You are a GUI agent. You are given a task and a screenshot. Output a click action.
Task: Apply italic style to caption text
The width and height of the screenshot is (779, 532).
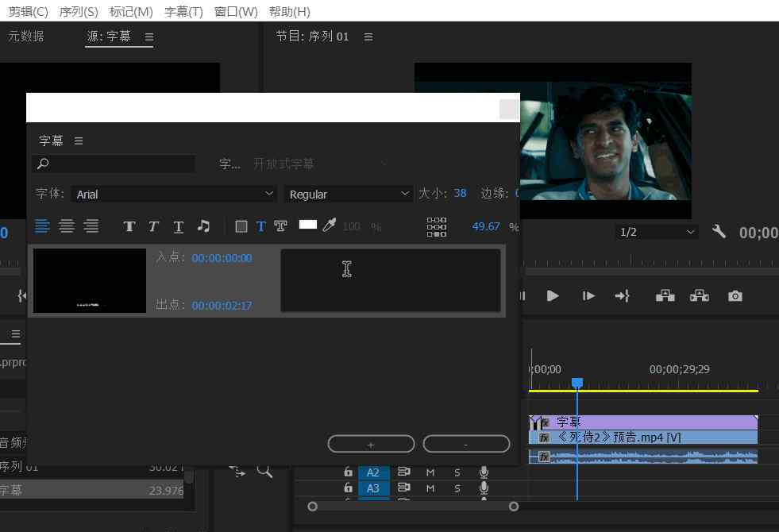153,227
